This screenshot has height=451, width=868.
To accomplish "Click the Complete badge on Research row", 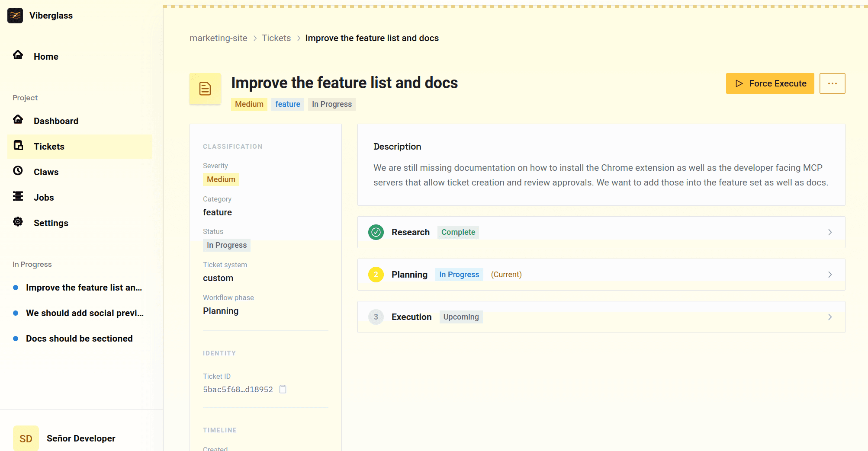I will (x=458, y=232).
